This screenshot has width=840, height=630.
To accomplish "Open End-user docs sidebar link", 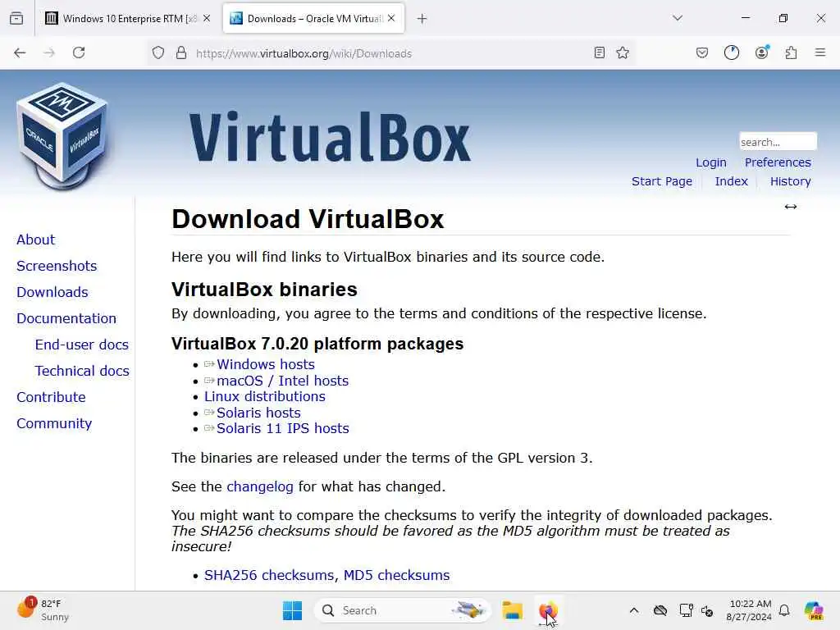I will point(81,345).
